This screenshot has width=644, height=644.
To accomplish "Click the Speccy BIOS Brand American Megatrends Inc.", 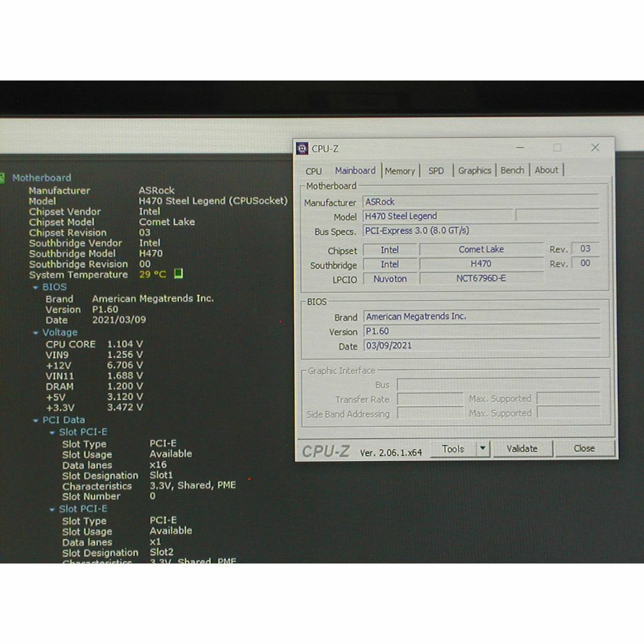I will tap(153, 299).
